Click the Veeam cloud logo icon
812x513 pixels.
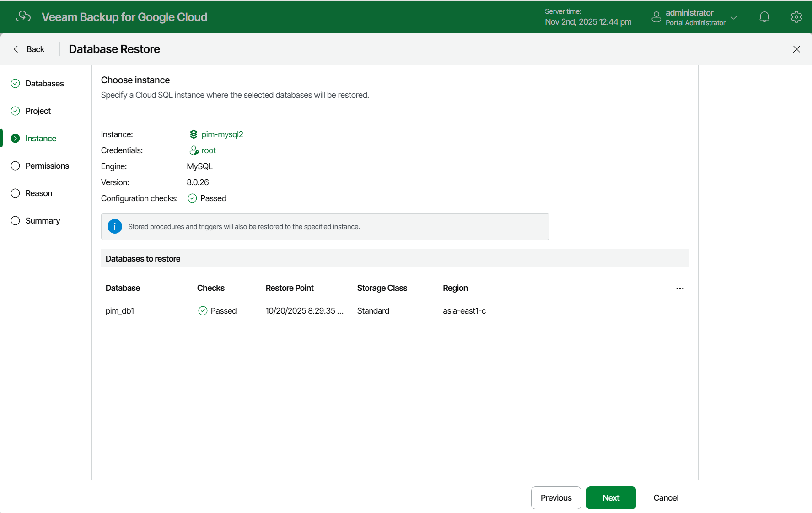pyautogui.click(x=23, y=16)
